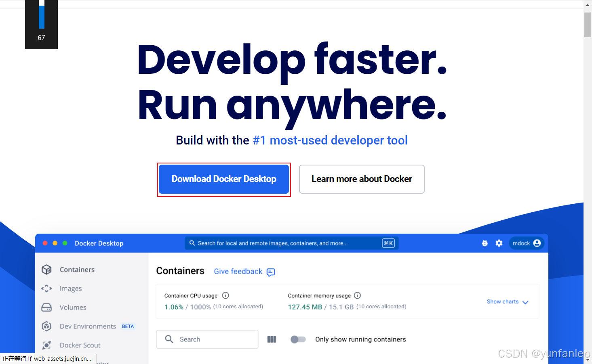This screenshot has height=364, width=592.
Task: Click the #1 most-used developer tool text
Action: click(330, 140)
